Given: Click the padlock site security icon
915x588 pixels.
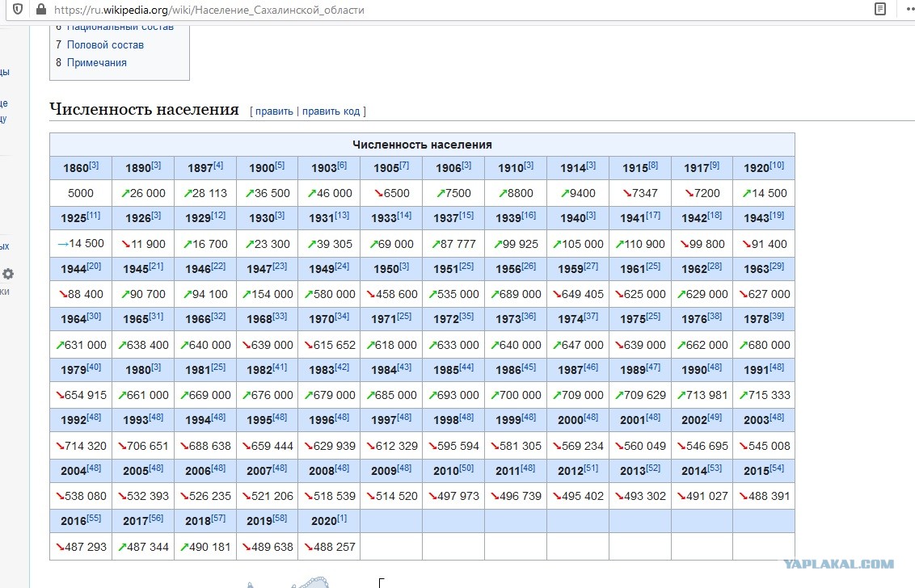Looking at the screenshot, I should coord(41,10).
